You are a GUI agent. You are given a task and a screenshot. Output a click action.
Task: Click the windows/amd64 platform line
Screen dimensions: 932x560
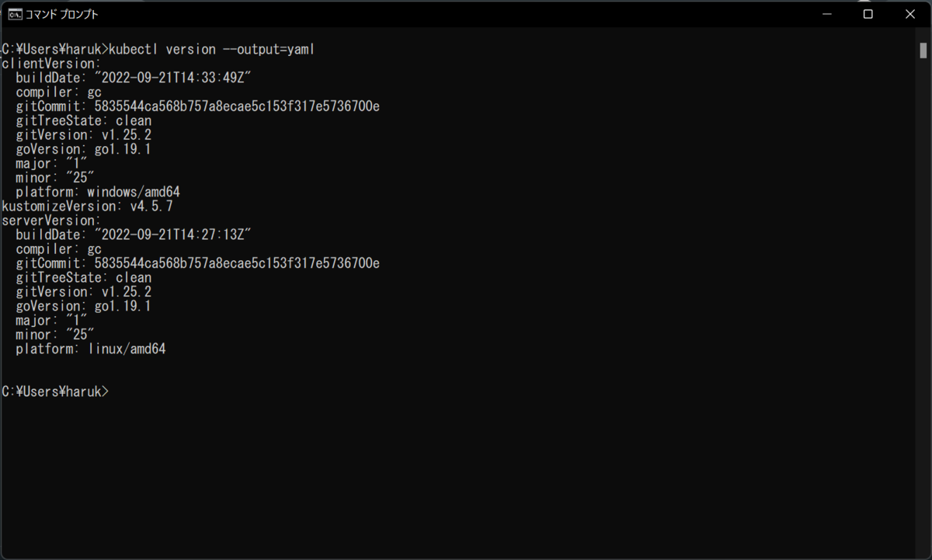pyautogui.click(x=98, y=192)
